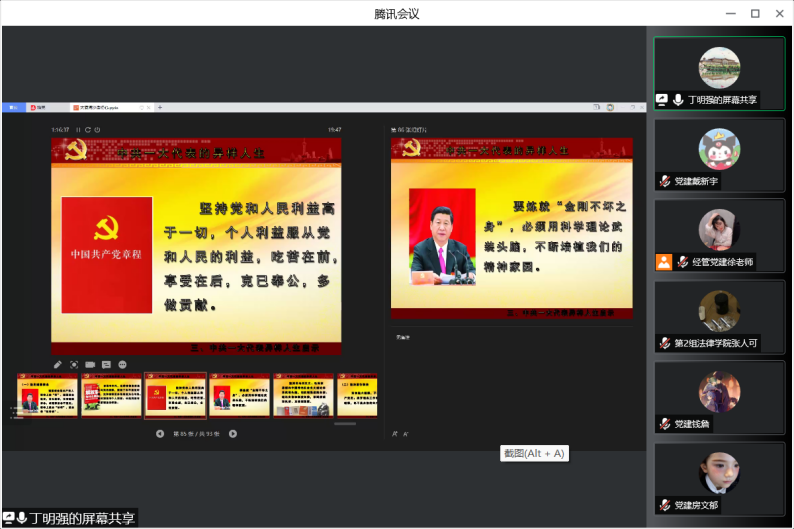Open the more options ellipsis icon
The width and height of the screenshot is (794, 529).
point(122,364)
